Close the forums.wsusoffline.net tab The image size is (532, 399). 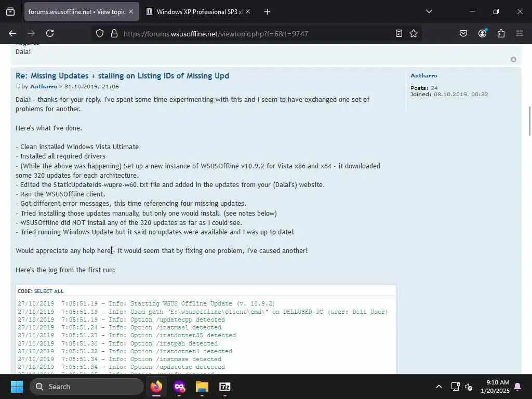coord(131,12)
